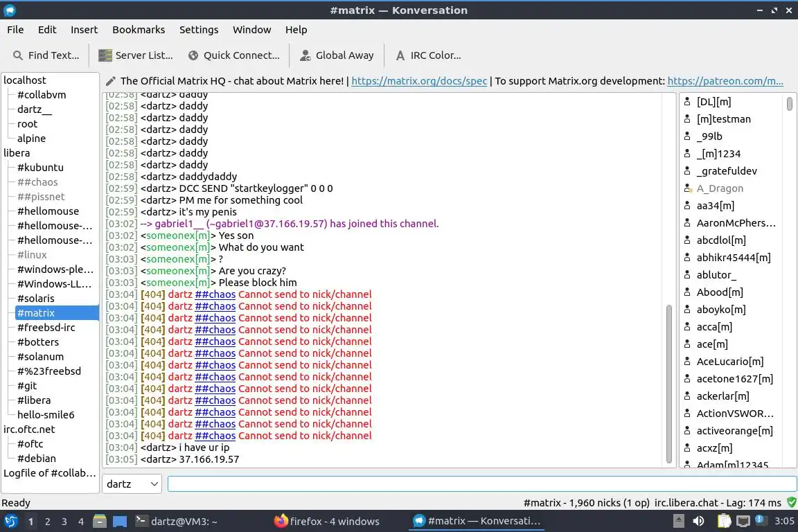
Task: Open the Help menu
Action: (296, 30)
